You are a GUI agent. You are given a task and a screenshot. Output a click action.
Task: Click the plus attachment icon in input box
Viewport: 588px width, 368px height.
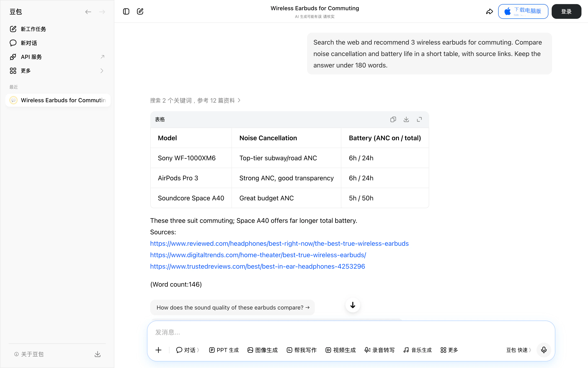coord(158,350)
